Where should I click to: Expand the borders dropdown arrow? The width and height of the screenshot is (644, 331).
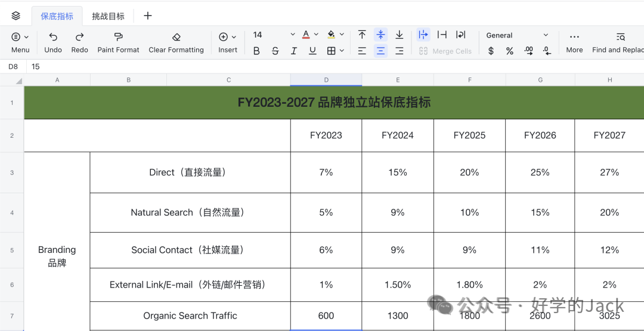[x=342, y=51]
